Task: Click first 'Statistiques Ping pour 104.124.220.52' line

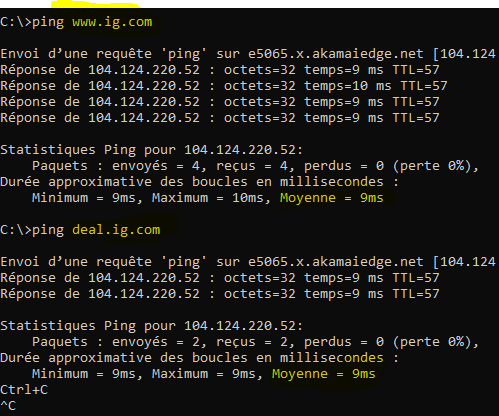Action: coord(152,150)
